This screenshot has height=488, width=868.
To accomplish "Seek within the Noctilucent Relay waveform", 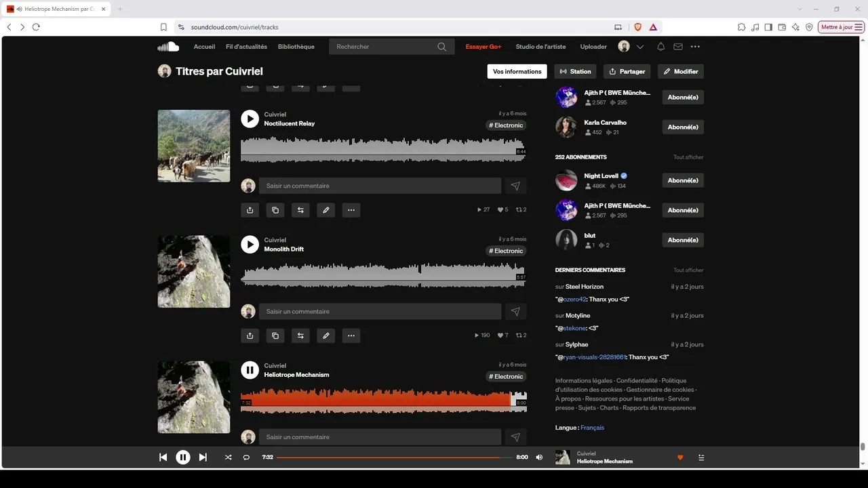I will [384, 149].
